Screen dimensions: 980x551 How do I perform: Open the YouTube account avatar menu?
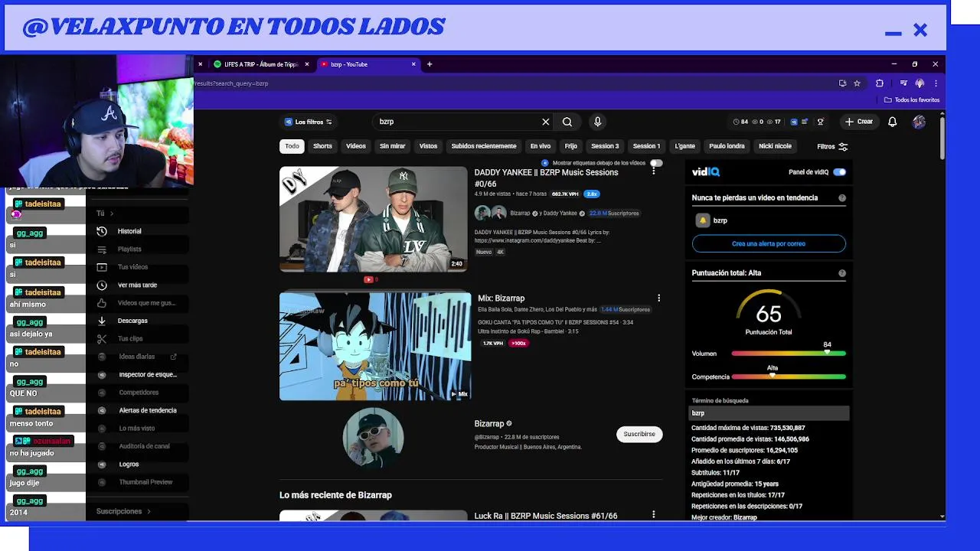coord(920,122)
